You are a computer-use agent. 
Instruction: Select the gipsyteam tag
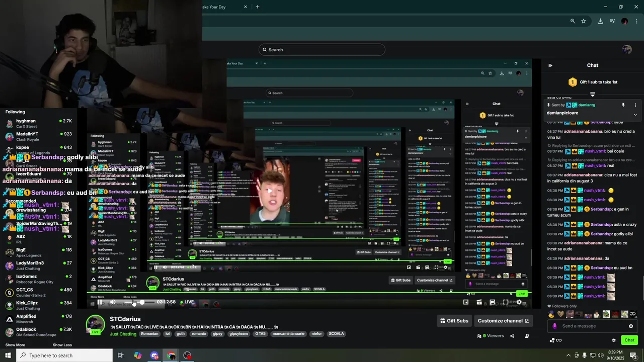pos(238,334)
